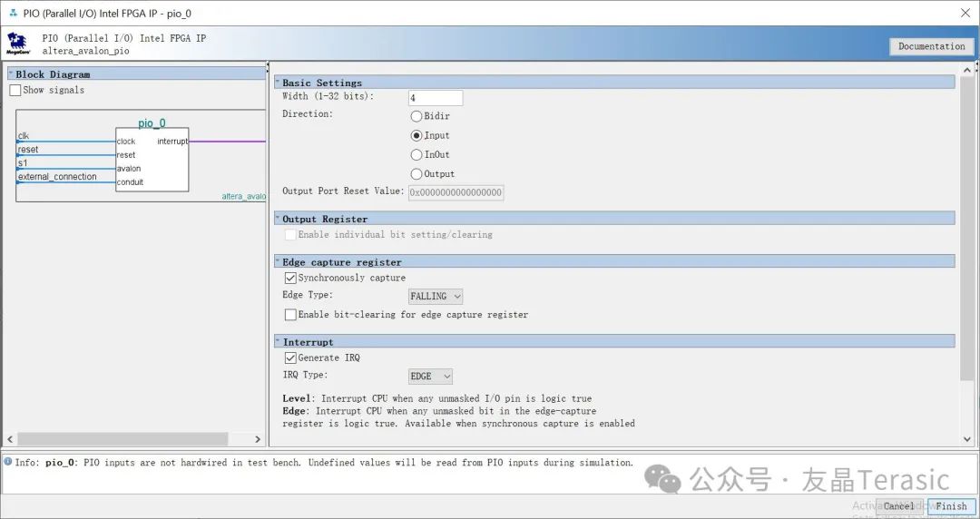Viewport: 980px width, 519px height.
Task: Click the external_connection signal label
Action: pyautogui.click(x=57, y=177)
